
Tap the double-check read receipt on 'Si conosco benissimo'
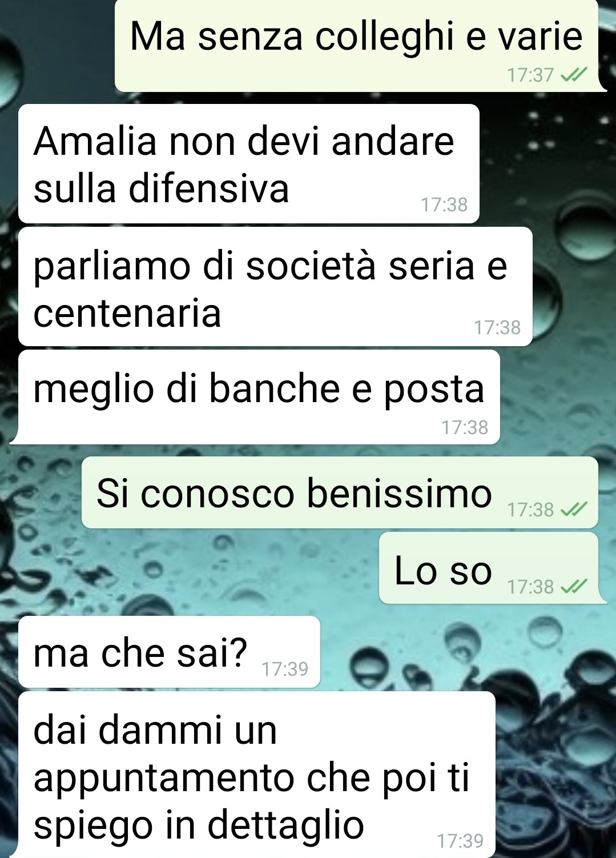[574, 509]
